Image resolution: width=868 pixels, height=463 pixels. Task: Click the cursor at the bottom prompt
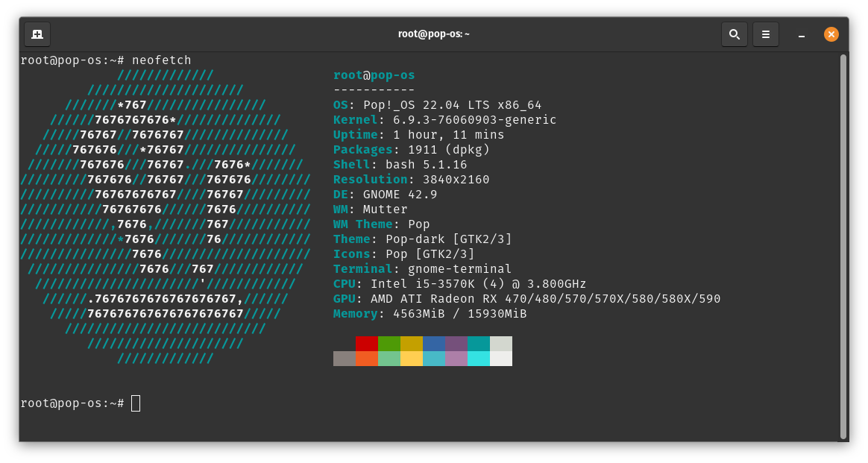[136, 403]
